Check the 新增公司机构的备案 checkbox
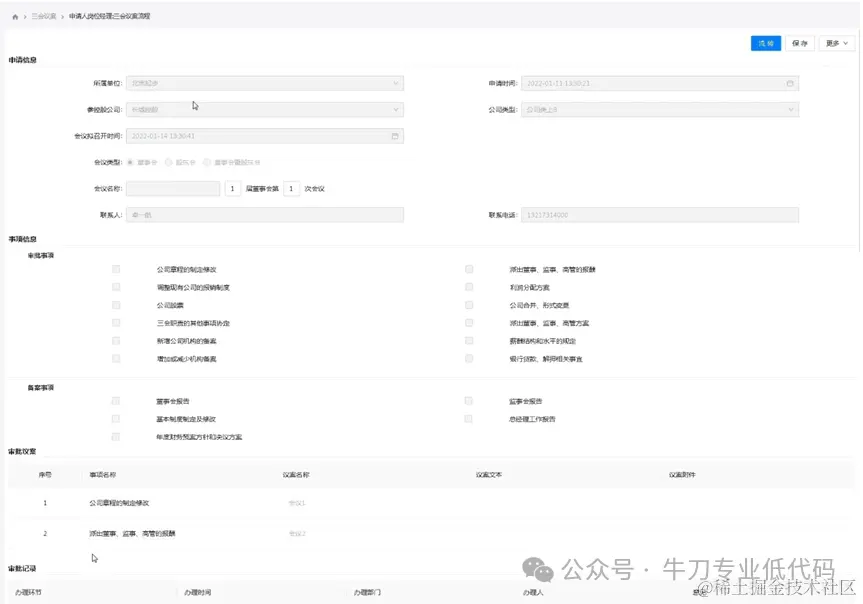Screen dimensions: 863x604 pyautogui.click(x=116, y=341)
